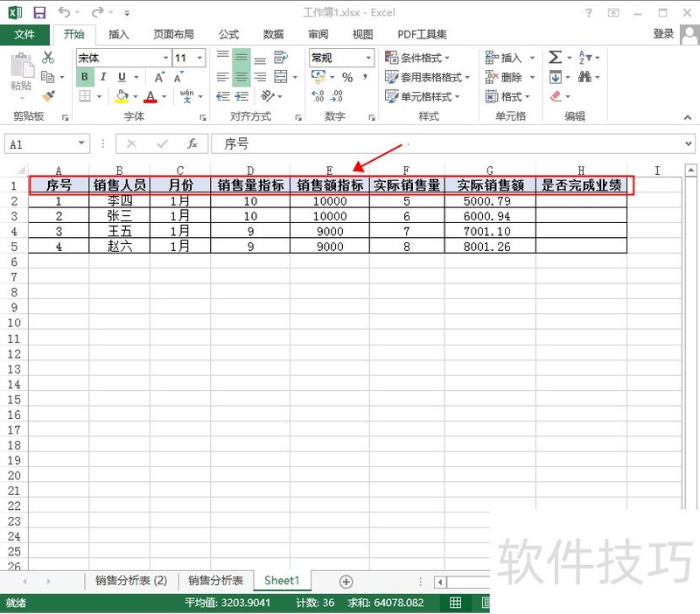
Task: Collapse the ribbon with the chevron
Action: tap(688, 117)
